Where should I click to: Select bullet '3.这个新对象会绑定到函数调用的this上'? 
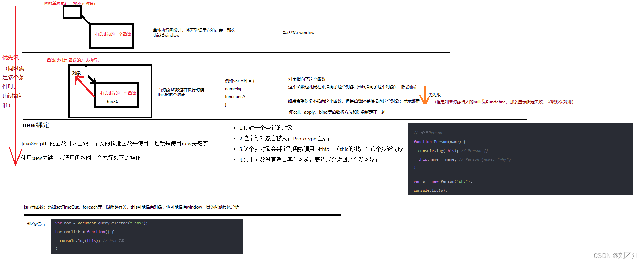coord(321,149)
